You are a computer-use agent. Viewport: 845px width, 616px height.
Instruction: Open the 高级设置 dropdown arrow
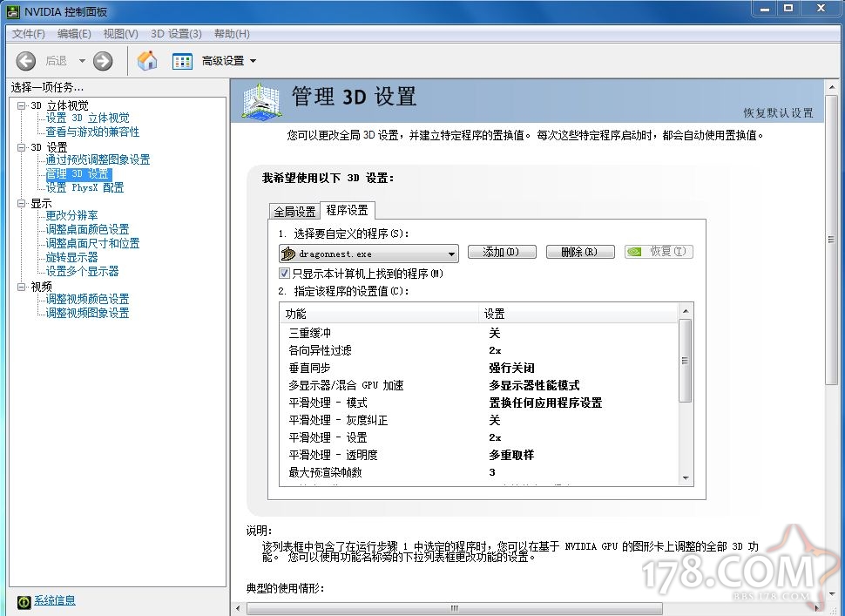253,61
